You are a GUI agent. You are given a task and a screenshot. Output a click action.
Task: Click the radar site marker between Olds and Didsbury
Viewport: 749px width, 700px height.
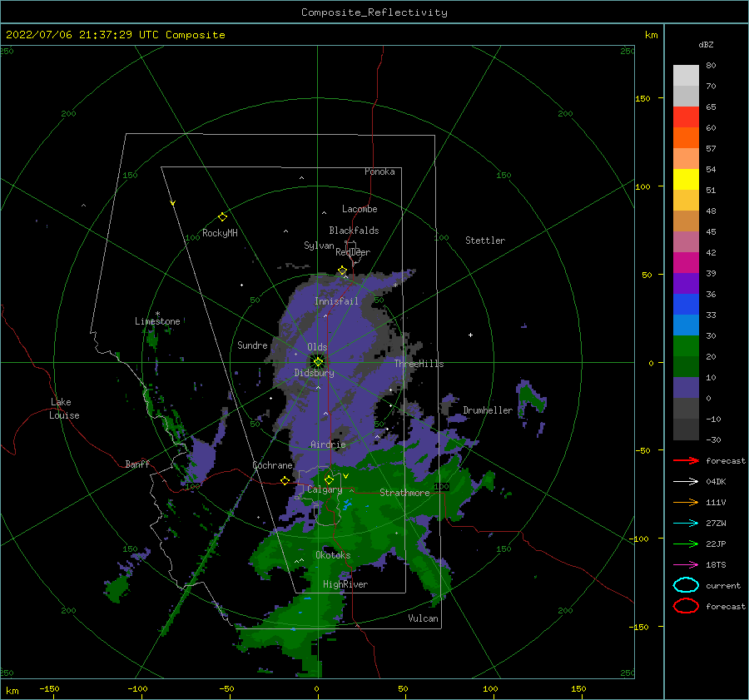click(x=318, y=362)
